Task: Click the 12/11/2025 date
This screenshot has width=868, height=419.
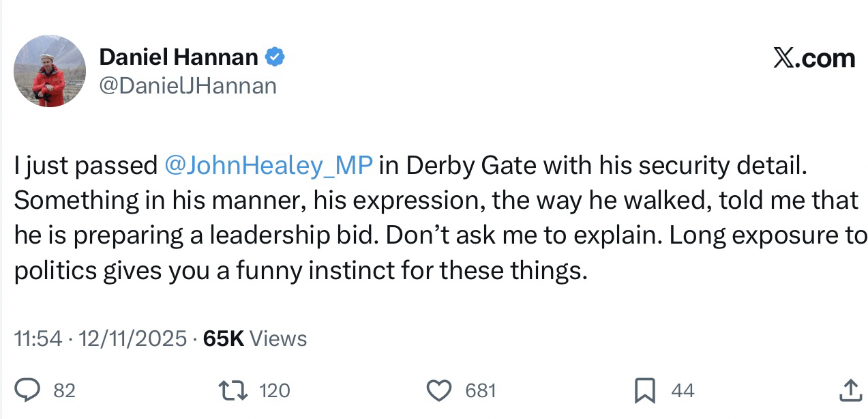Action: pos(134,338)
